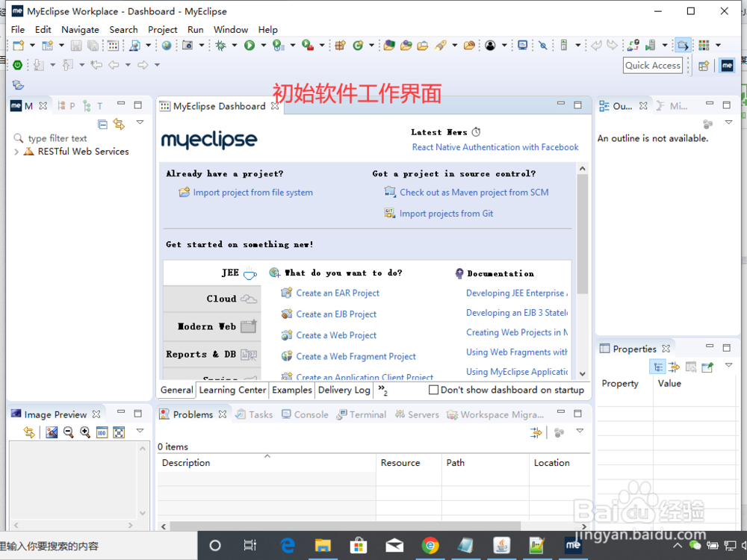Check Don't show dashboard on startup
Screen dimensions: 747x560
(x=433, y=390)
